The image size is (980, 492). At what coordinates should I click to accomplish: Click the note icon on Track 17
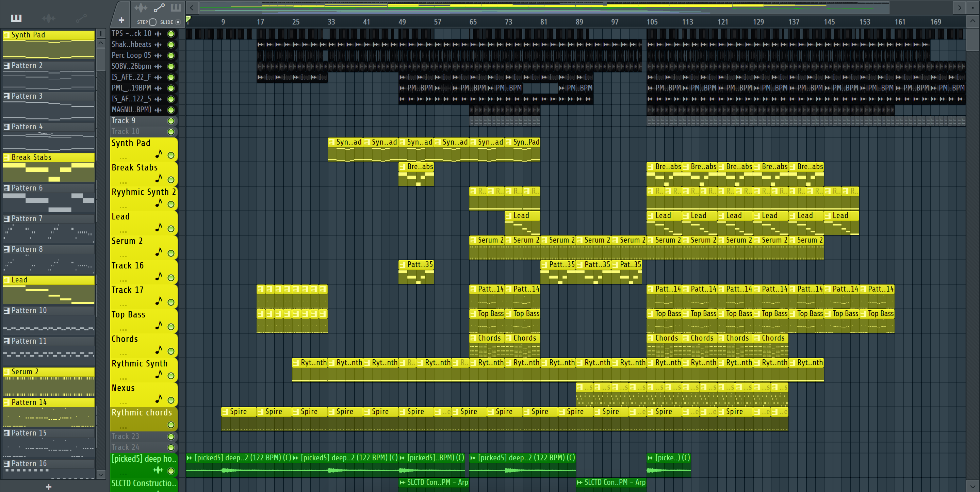[159, 300]
